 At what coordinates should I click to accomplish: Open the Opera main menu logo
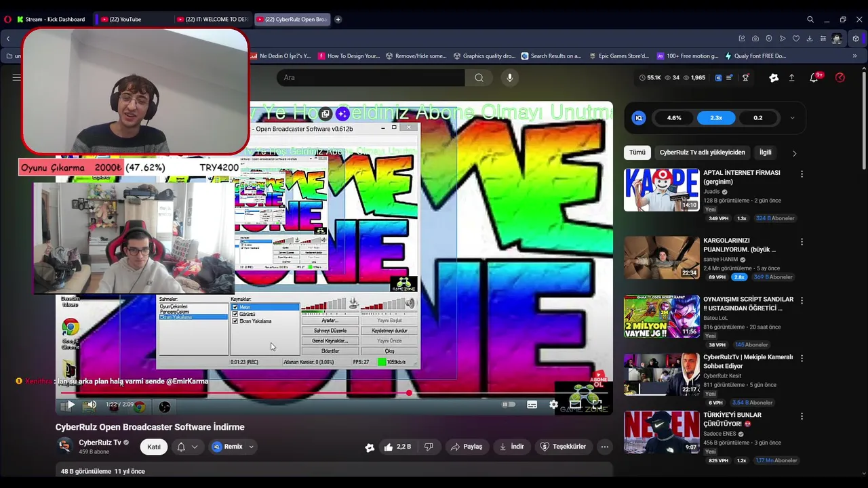point(7,19)
